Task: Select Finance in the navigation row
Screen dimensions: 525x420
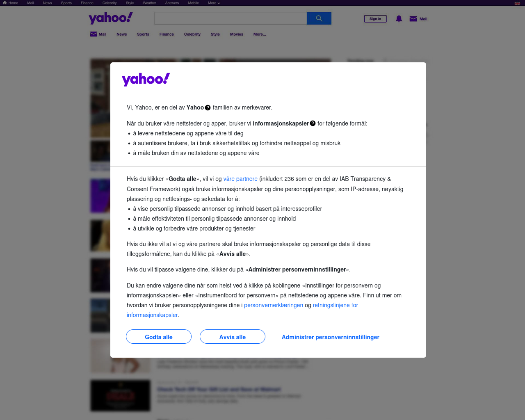Action: (167, 34)
